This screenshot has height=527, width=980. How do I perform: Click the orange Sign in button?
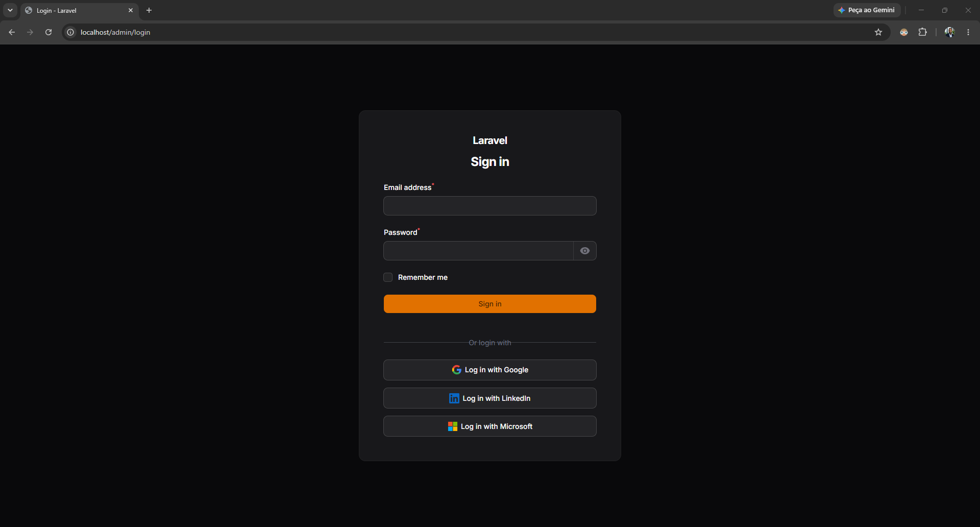490,304
